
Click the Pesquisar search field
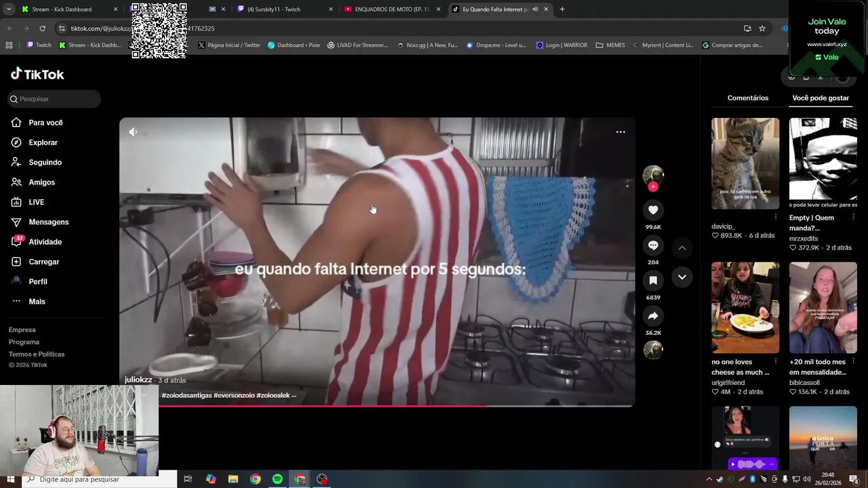[55, 99]
